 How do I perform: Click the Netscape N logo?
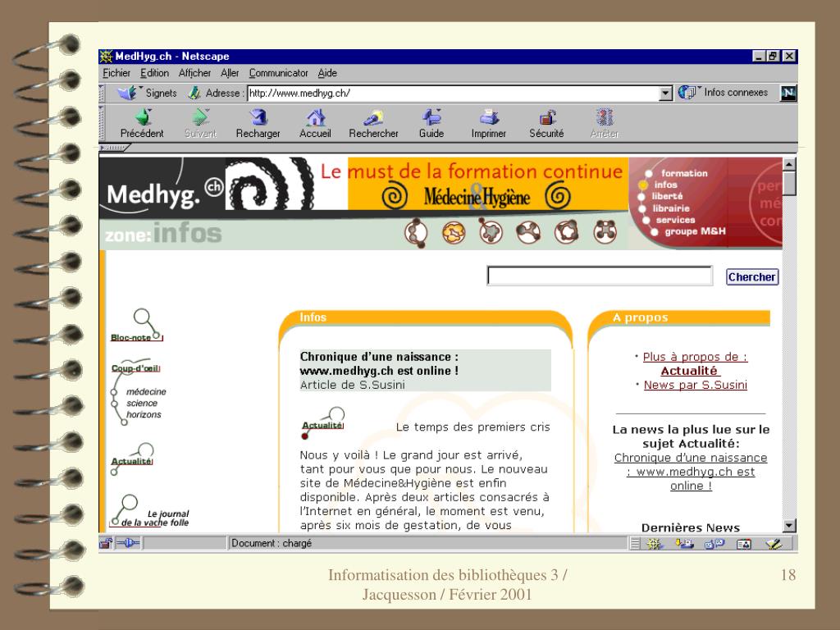788,93
